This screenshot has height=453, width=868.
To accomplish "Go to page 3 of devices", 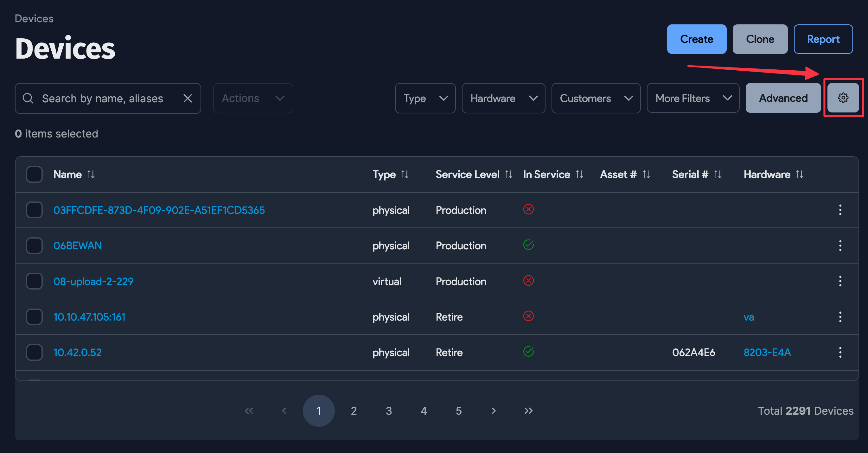I will point(388,411).
